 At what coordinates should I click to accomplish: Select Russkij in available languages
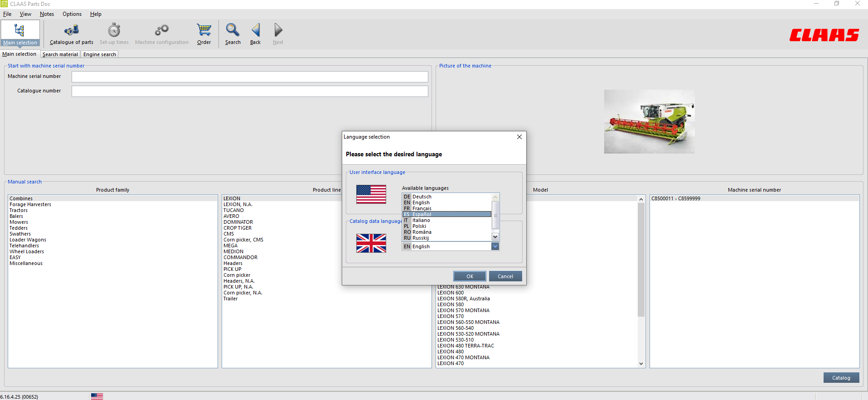[x=447, y=238]
